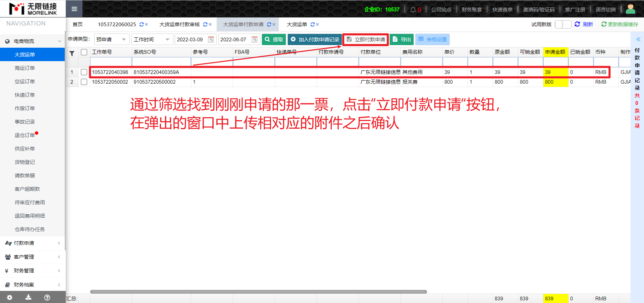Click the horizontal scrollbar below the table
Image resolution: width=644 pixels, height=303 pixels.
(259, 292)
